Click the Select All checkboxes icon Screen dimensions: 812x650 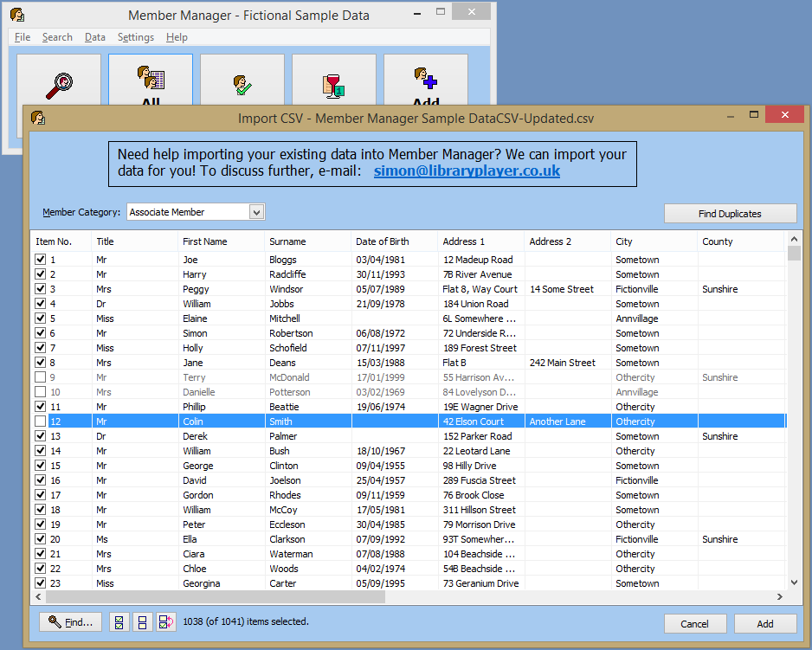coord(119,622)
